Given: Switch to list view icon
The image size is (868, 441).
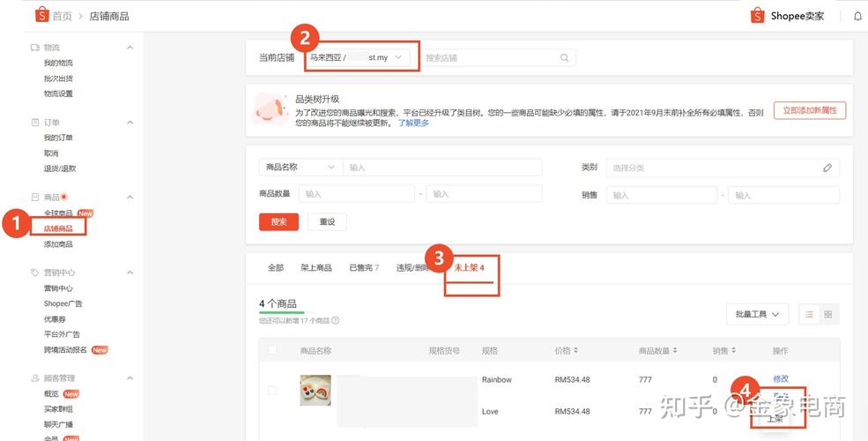Looking at the screenshot, I should (x=809, y=314).
